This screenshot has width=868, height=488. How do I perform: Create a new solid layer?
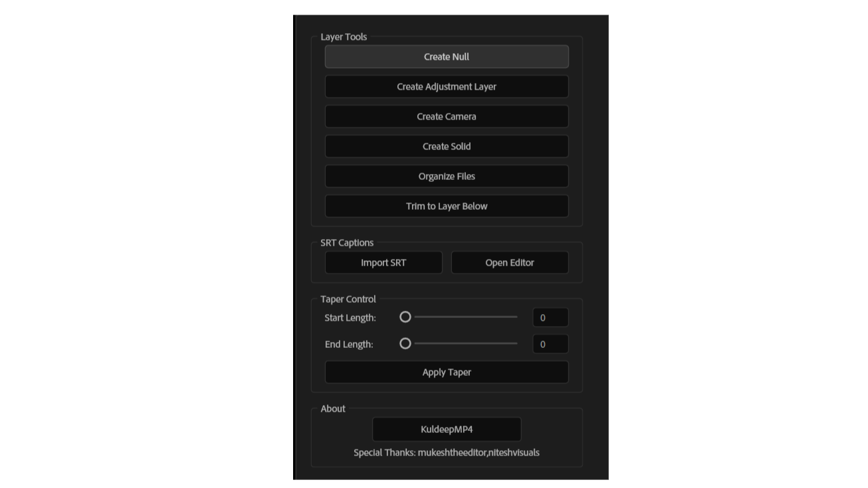(x=446, y=146)
